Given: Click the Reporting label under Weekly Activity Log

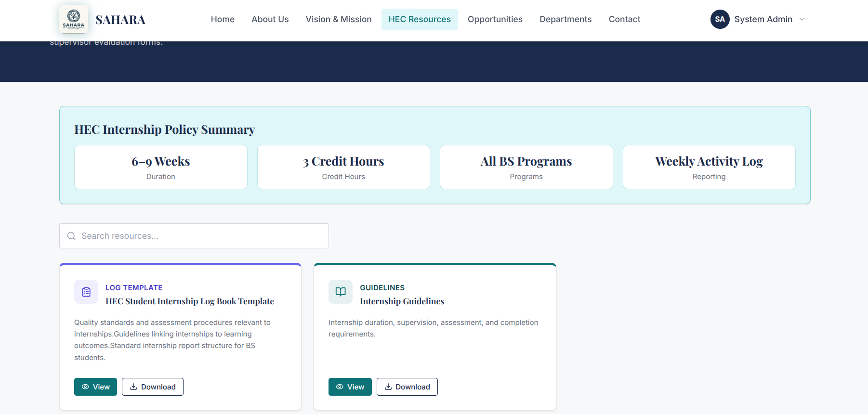Looking at the screenshot, I should (709, 177).
